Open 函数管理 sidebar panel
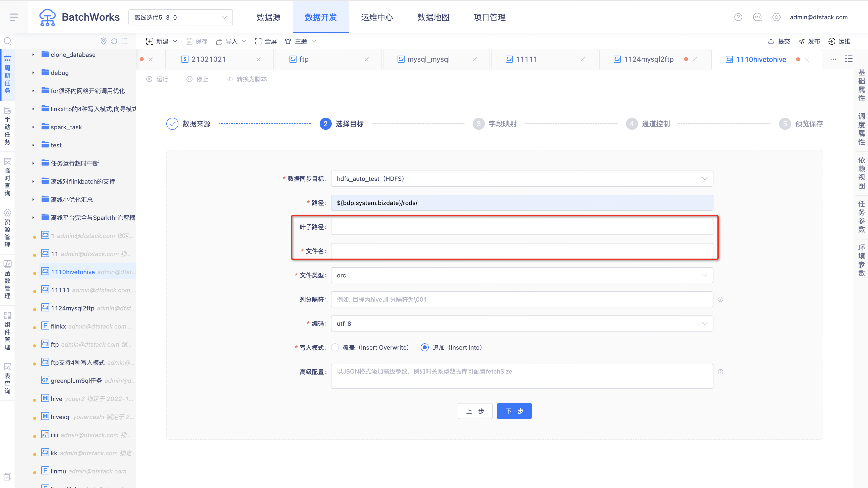Image resolution: width=868 pixels, height=488 pixels. [7, 280]
